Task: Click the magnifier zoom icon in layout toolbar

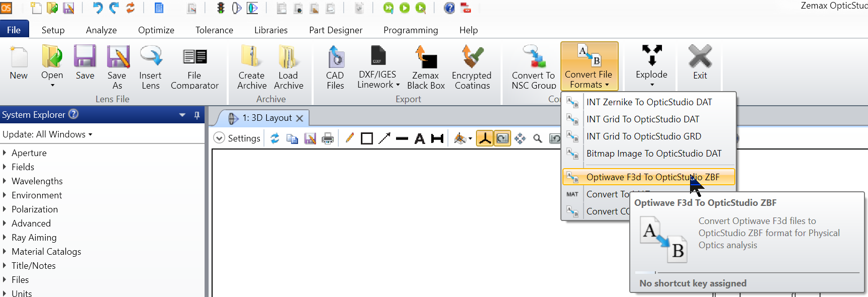Action: point(538,138)
